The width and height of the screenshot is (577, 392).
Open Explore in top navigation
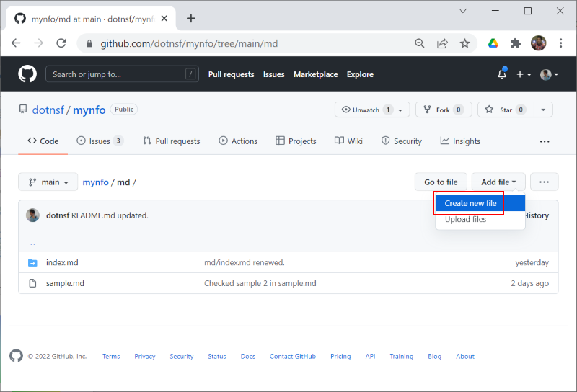360,74
